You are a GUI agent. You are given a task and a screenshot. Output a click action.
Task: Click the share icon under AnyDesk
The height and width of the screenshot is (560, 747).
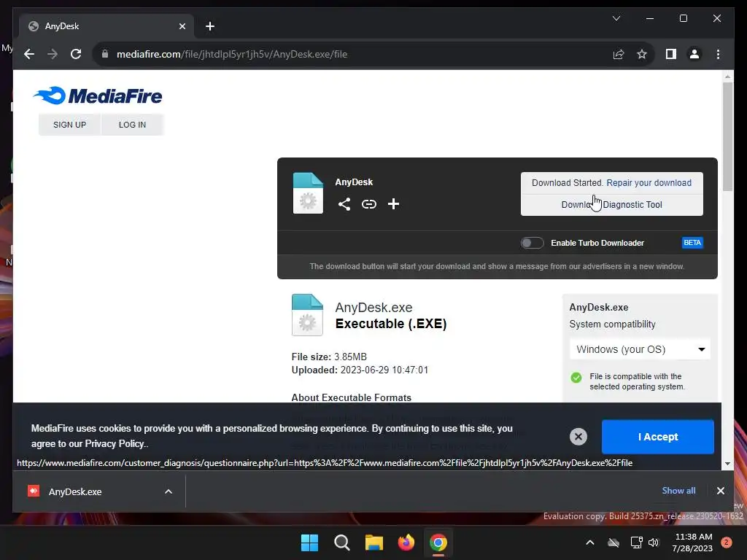tap(344, 204)
